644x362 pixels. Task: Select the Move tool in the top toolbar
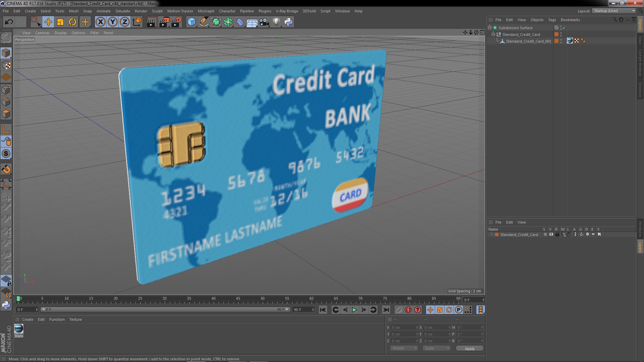tap(48, 22)
